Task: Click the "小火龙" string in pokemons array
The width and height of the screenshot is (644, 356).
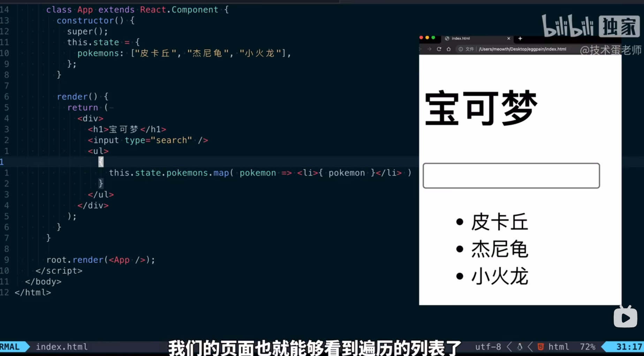Action: point(260,53)
